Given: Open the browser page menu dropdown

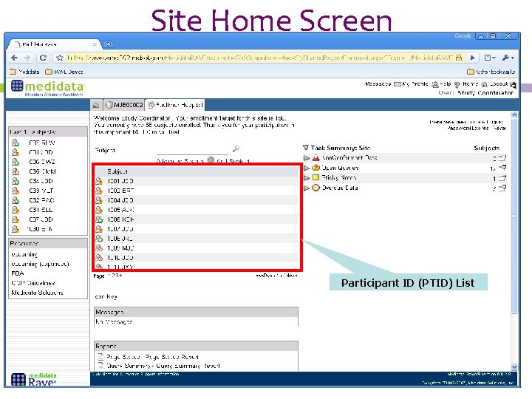Looking at the screenshot, I should point(490,58).
